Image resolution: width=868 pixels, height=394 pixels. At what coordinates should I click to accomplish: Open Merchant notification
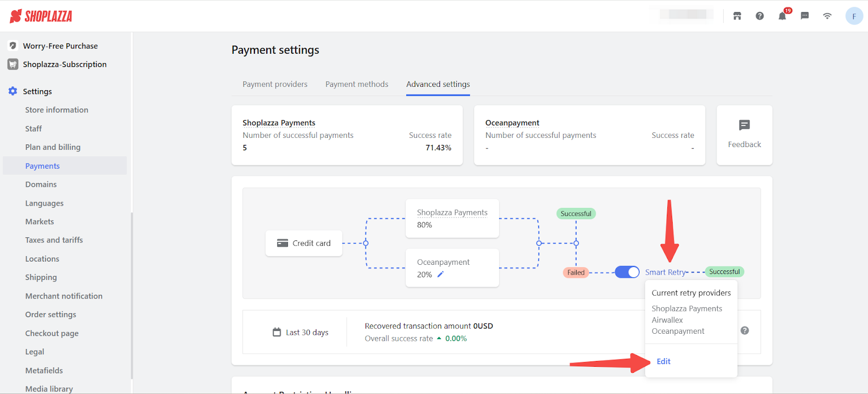coord(63,296)
